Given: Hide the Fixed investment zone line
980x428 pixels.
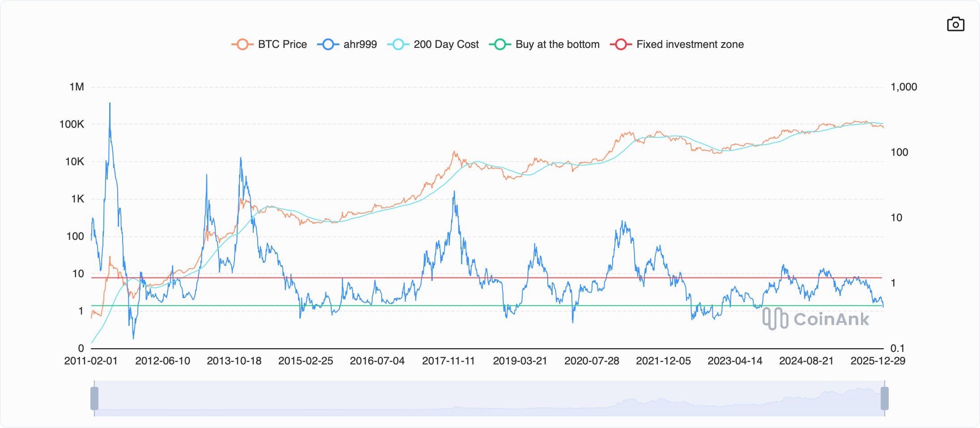Looking at the screenshot, I should [677, 44].
